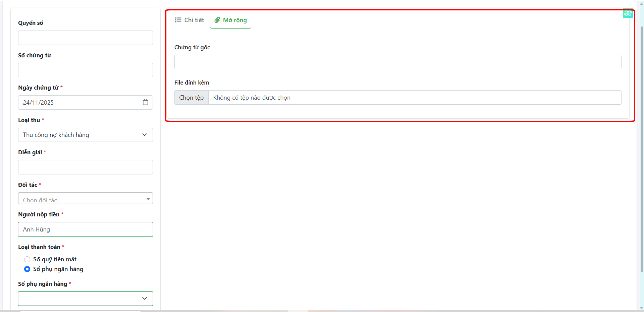Image resolution: width=644 pixels, height=312 pixels.
Task: Open the Đối tác partner selector
Action: tap(85, 199)
